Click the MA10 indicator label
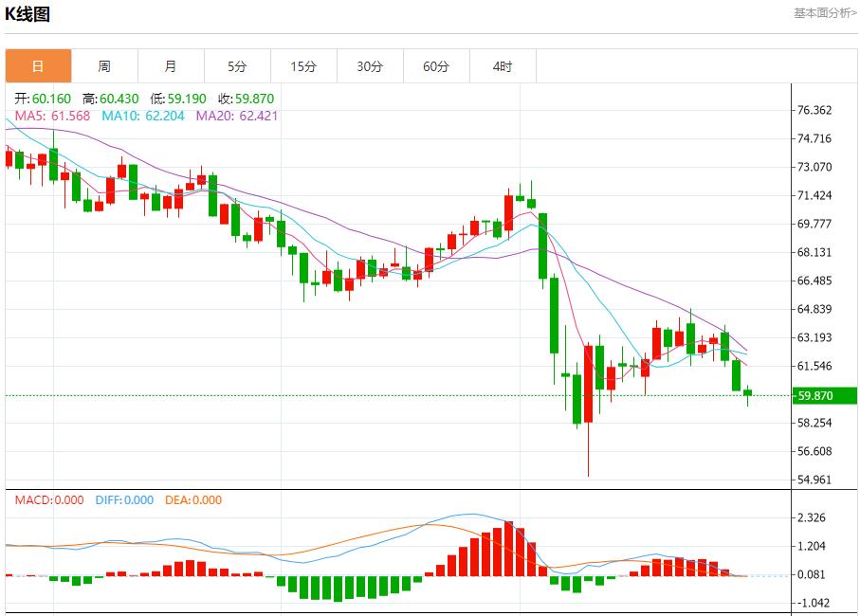Image resolution: width=860 pixels, height=616 pixels. click(x=142, y=116)
